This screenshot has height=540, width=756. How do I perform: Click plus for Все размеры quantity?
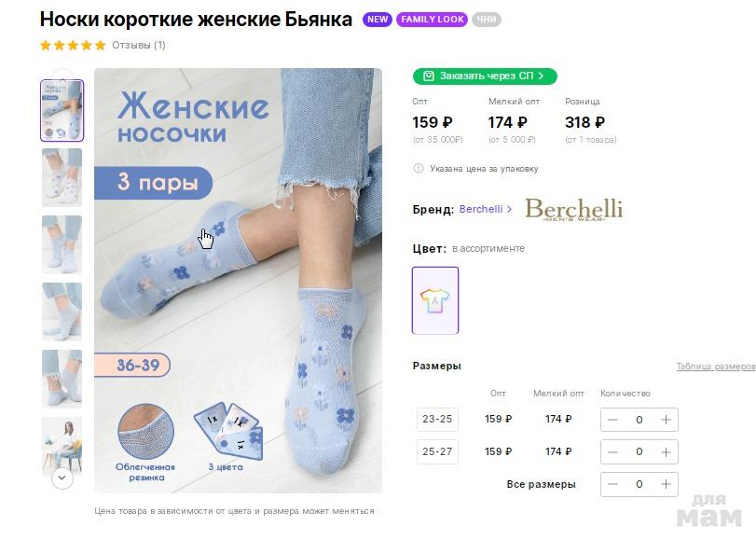(x=666, y=485)
